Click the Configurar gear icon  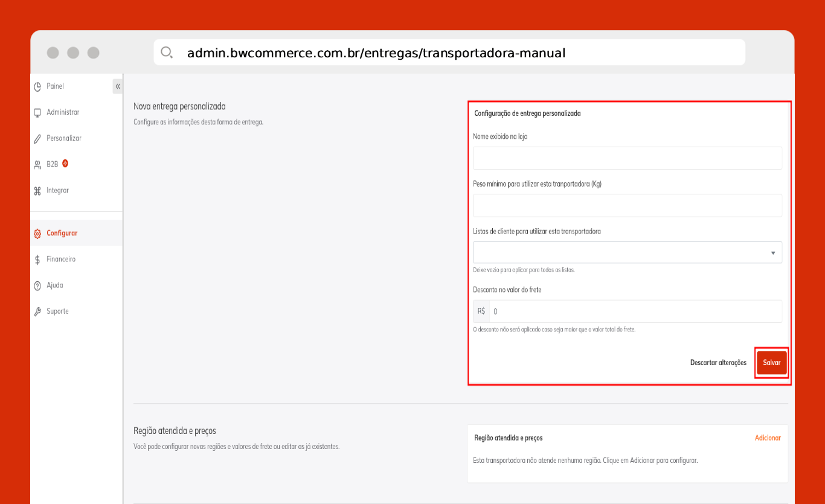[x=37, y=234]
